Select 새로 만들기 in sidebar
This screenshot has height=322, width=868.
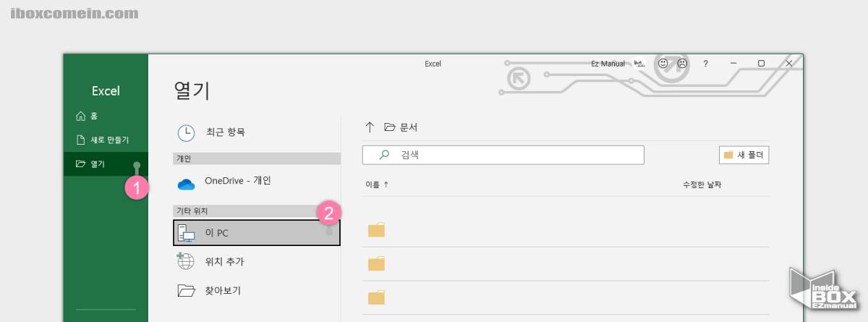(103, 140)
